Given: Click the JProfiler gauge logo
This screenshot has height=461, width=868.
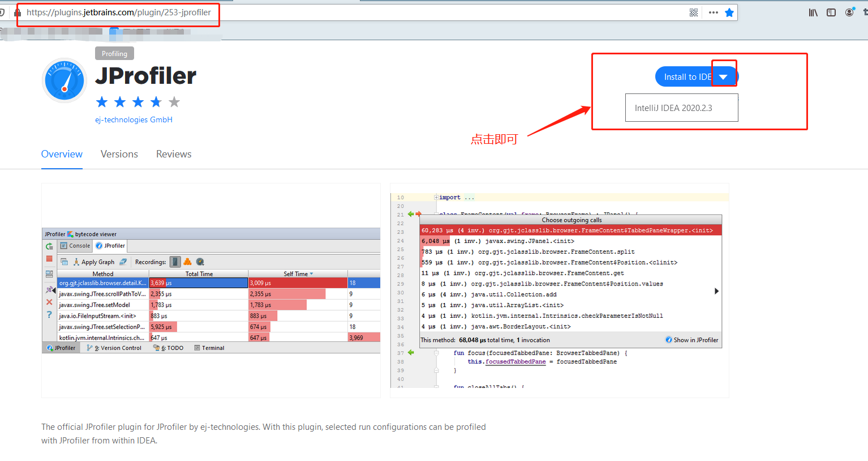Looking at the screenshot, I should (x=65, y=80).
